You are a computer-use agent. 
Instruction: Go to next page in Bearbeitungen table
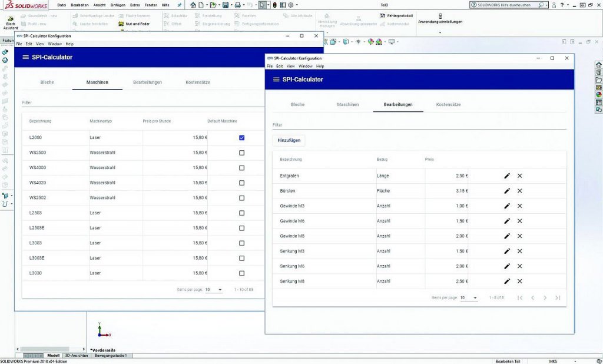(x=545, y=298)
